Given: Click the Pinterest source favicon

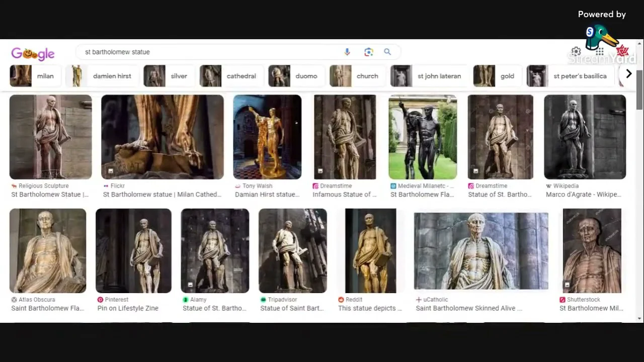Looking at the screenshot, I should [x=100, y=300].
